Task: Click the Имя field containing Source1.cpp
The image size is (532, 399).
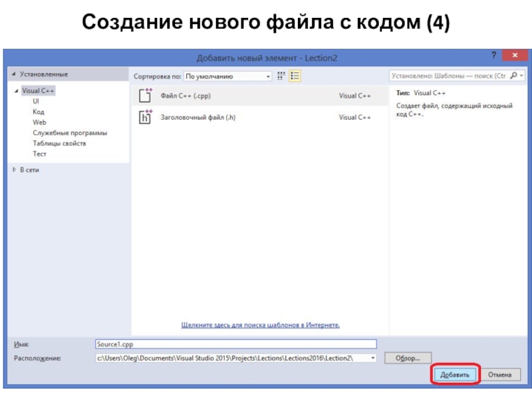Action: [x=236, y=344]
